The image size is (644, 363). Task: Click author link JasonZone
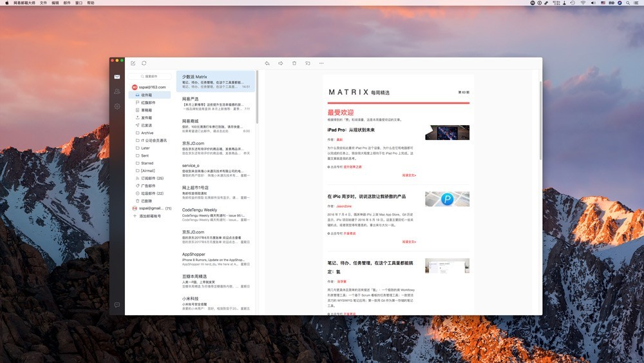[344, 206]
